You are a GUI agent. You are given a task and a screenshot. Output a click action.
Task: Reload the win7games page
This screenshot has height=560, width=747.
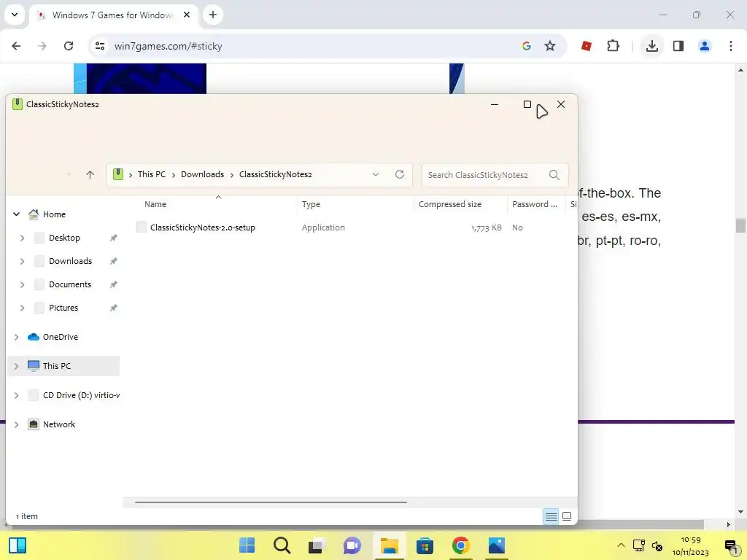(69, 46)
